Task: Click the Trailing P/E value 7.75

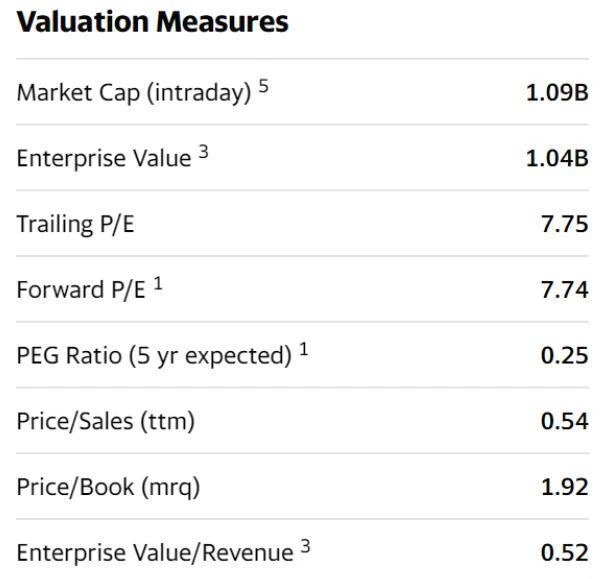Action: pyautogui.click(x=564, y=224)
